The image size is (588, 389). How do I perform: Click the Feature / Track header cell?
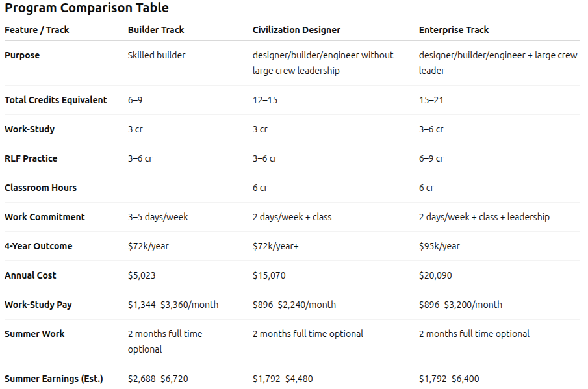tap(37, 30)
